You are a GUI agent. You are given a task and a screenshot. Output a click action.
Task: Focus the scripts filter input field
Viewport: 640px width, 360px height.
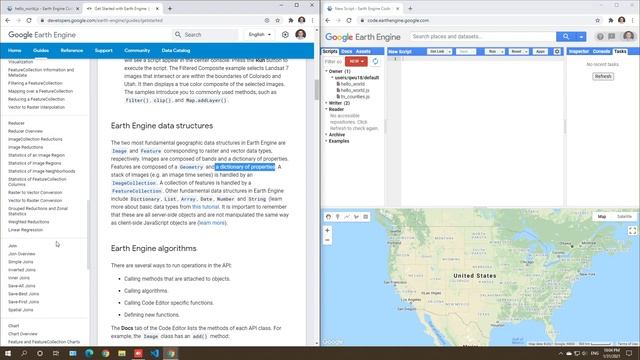333,62
